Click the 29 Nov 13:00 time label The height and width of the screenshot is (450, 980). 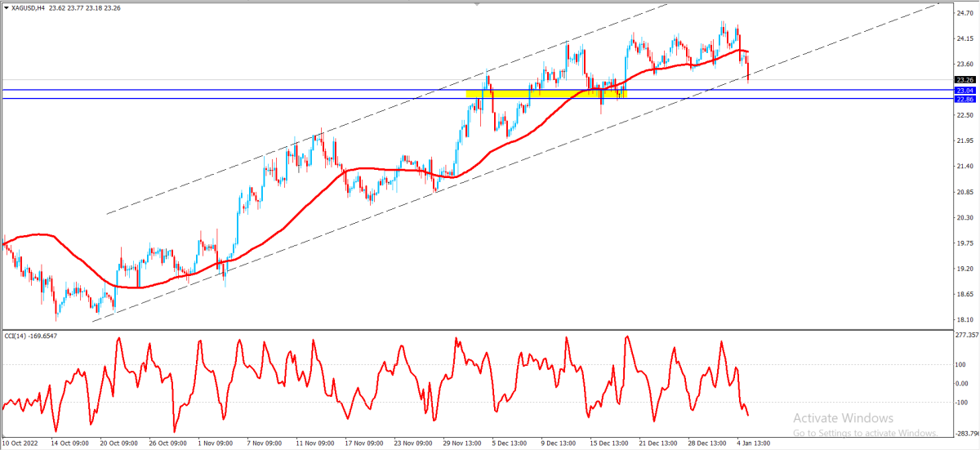(463, 443)
